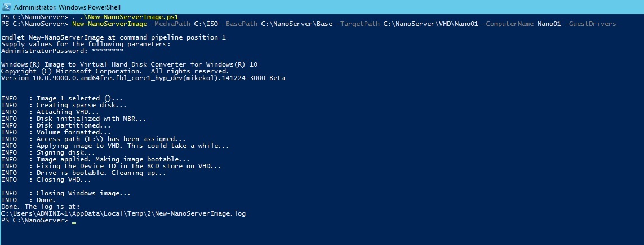Click the -ComputerName parameter text

(x=508, y=24)
